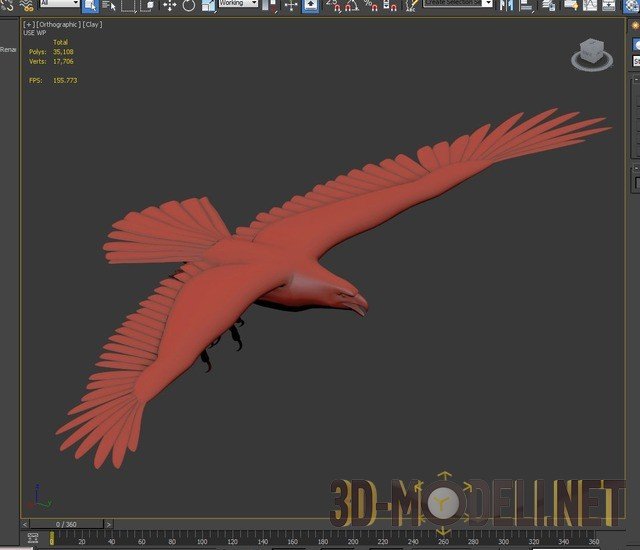
Task: Activate the Select and Move tool
Action: [168, 5]
